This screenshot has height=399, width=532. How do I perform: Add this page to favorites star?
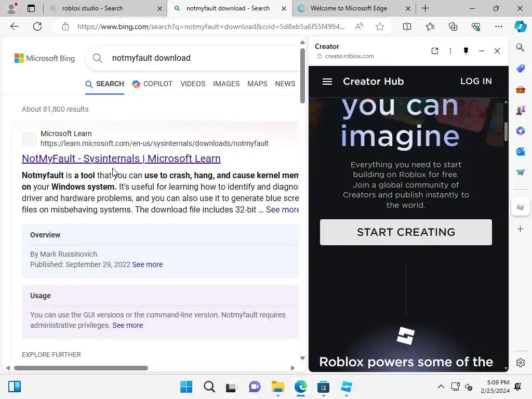(380, 26)
